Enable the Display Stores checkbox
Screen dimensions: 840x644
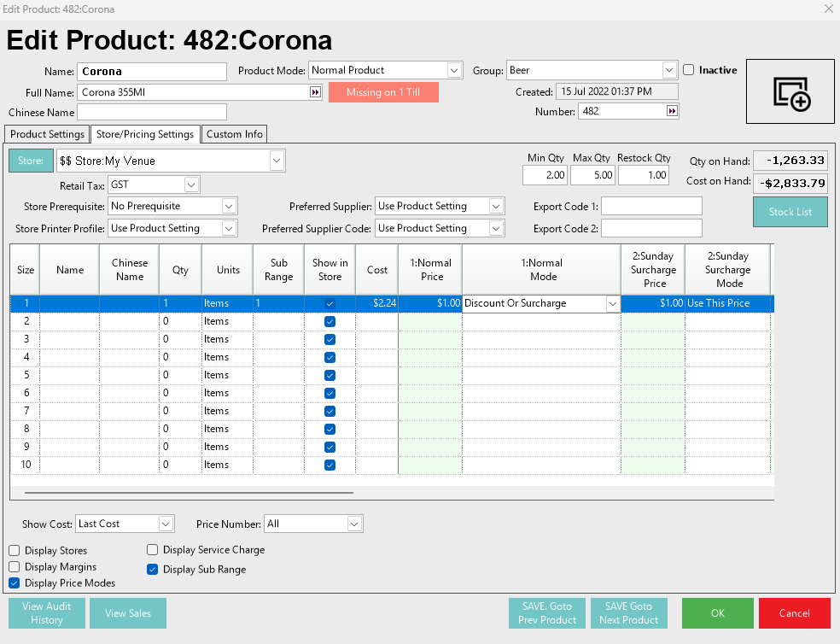[15, 551]
